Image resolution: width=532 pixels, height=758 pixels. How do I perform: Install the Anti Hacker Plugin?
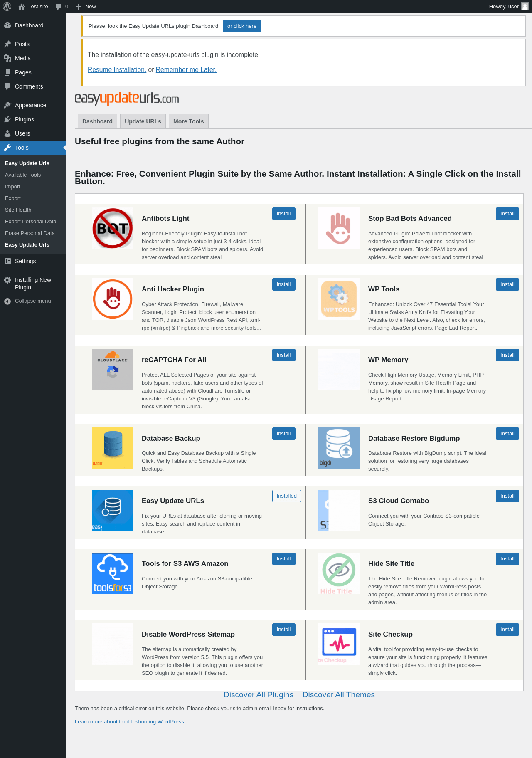click(x=284, y=284)
